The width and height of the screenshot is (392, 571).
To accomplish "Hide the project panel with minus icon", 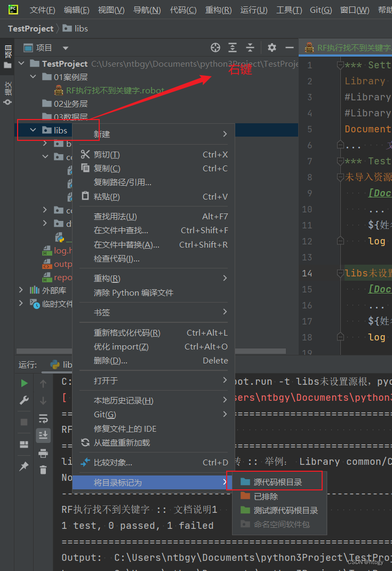I will [x=290, y=47].
